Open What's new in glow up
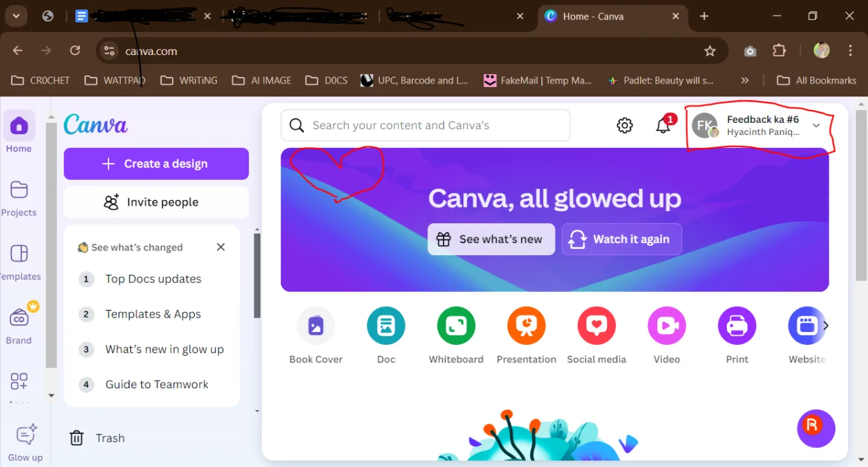 click(152, 350)
